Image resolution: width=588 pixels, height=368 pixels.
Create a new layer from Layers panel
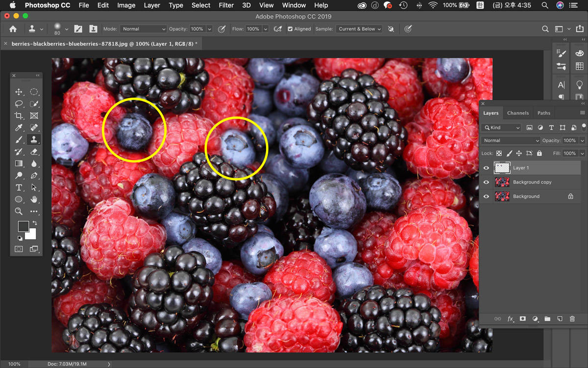(x=560, y=319)
